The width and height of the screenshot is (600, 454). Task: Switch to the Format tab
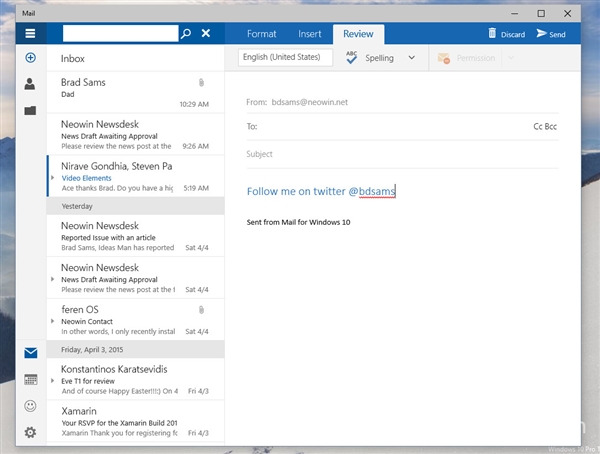262,34
